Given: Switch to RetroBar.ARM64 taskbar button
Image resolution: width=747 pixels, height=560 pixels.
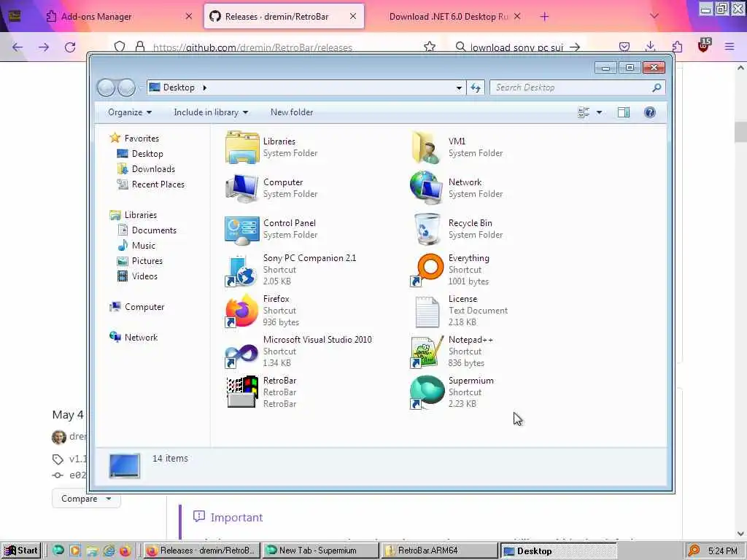Looking at the screenshot, I should (x=439, y=551).
